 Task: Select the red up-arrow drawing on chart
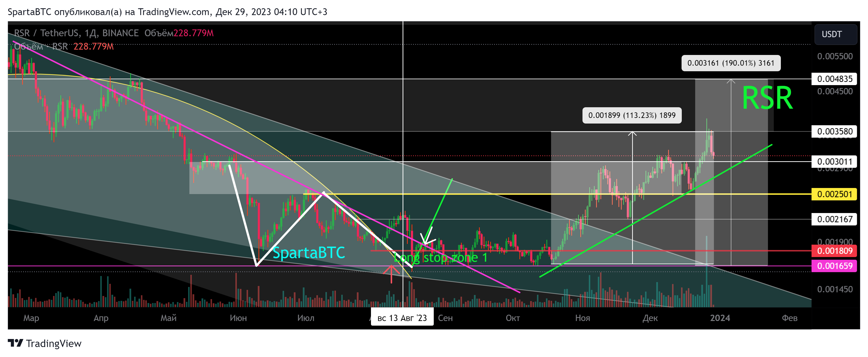coord(391,274)
